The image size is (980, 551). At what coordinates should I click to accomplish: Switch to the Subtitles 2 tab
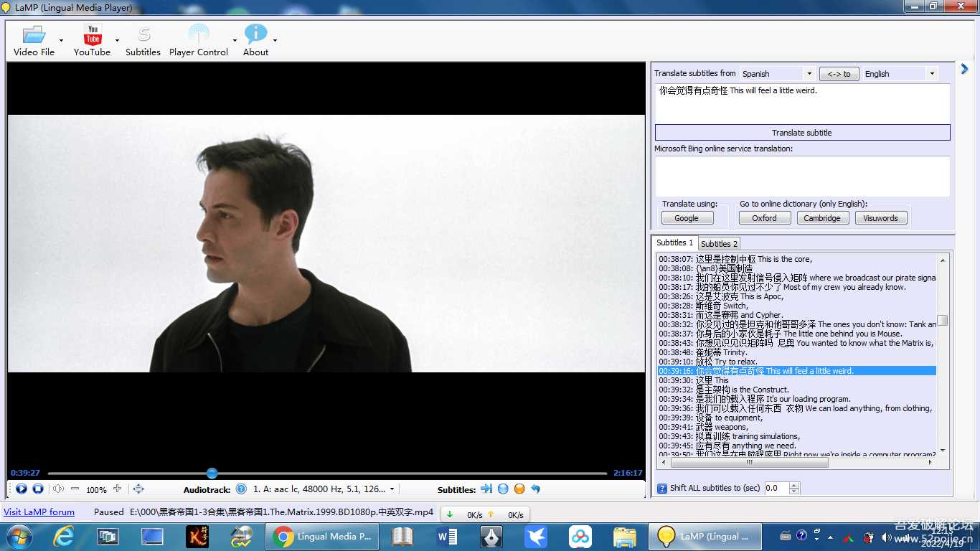[x=719, y=244]
